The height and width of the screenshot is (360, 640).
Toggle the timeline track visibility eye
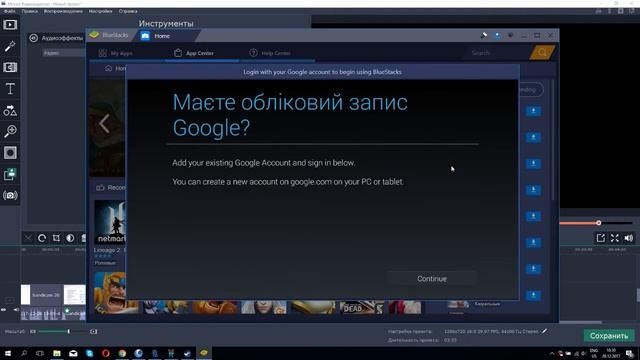click(x=4, y=310)
